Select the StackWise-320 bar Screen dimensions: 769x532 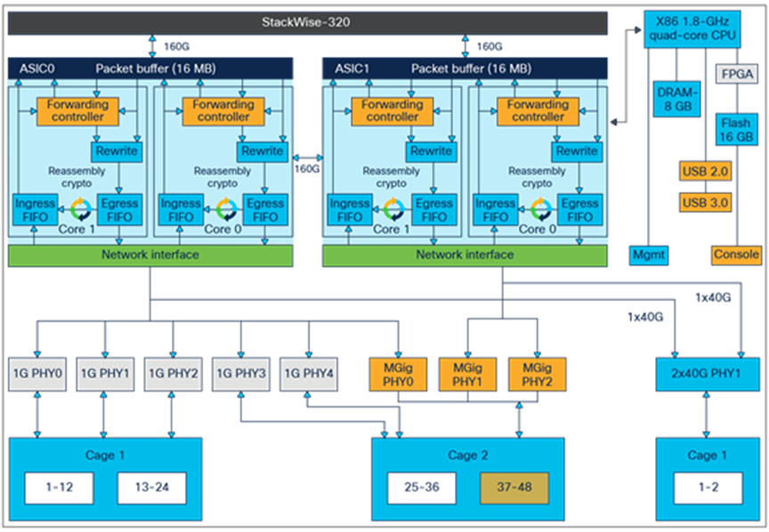[x=307, y=23]
